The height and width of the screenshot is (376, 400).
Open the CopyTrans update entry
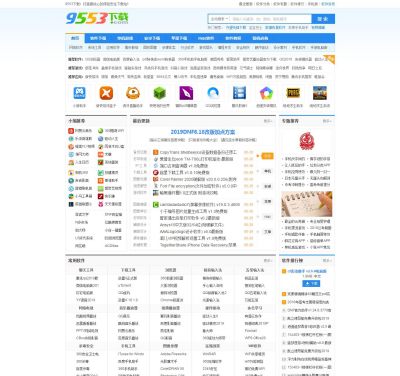tap(198, 152)
